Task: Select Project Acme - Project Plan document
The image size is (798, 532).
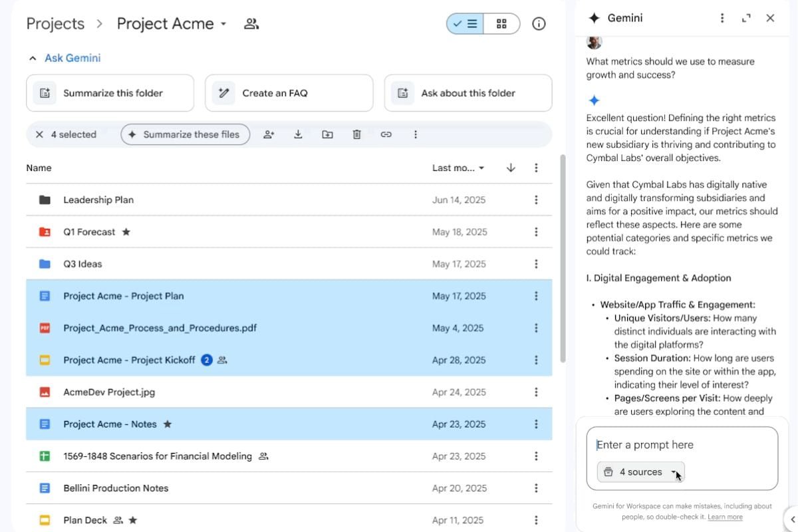Action: click(x=289, y=296)
